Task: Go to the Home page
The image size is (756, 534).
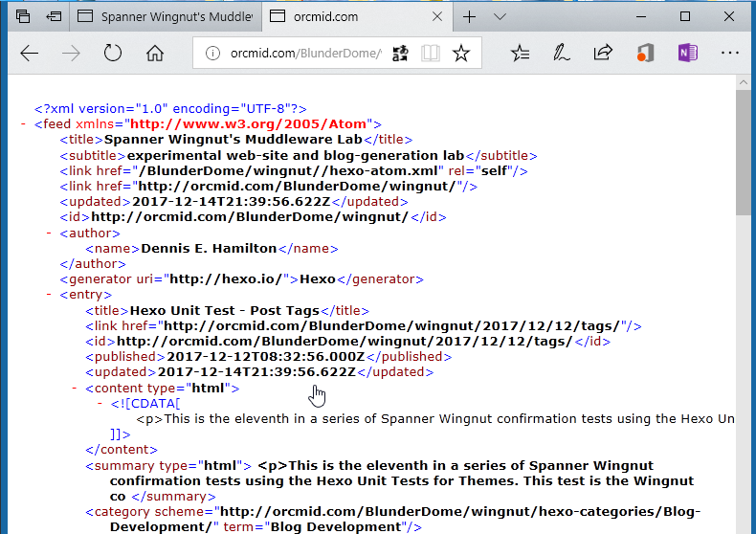Action: click(x=155, y=54)
